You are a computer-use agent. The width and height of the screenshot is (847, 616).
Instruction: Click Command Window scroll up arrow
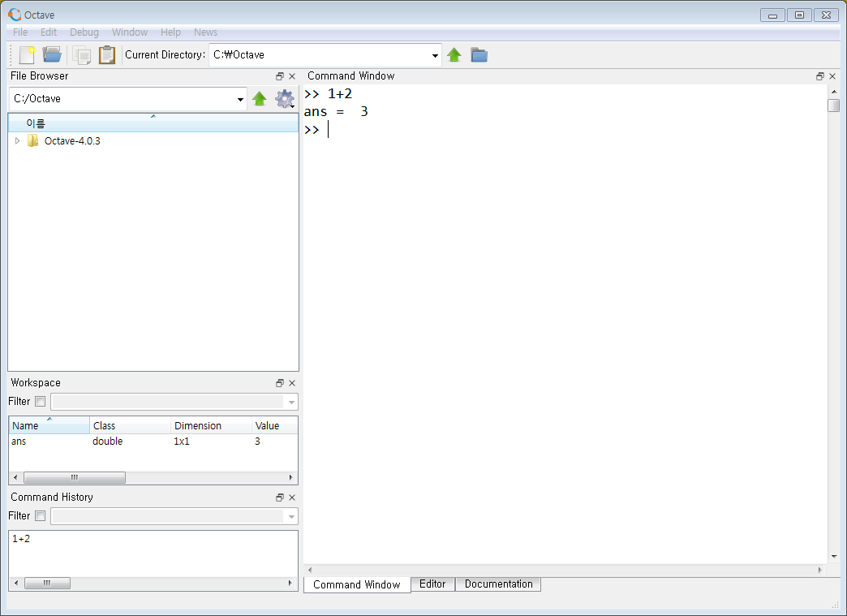tap(834, 92)
